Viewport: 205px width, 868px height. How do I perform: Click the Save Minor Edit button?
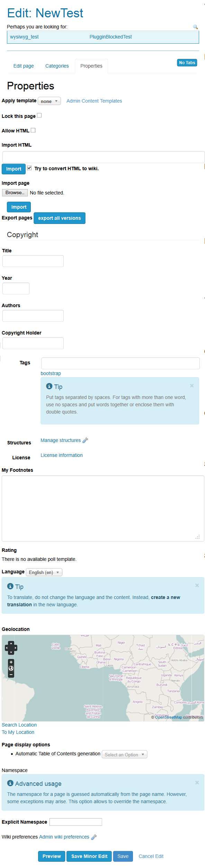click(89, 856)
